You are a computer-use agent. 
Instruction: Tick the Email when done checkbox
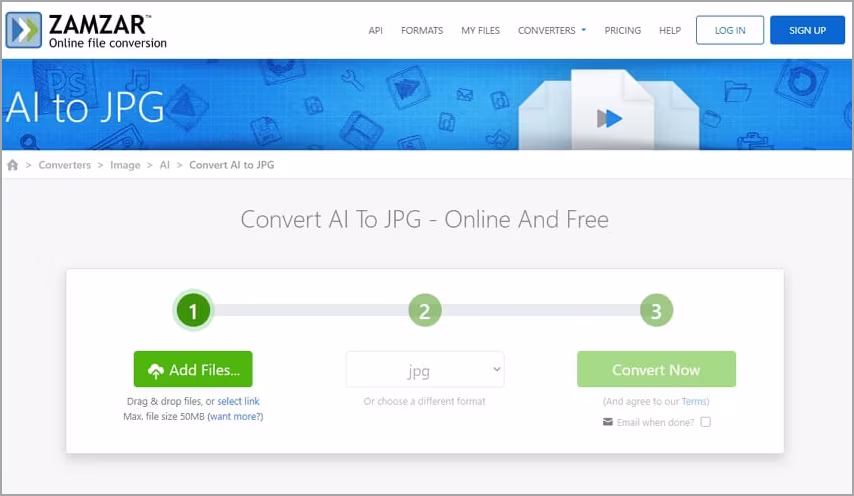[706, 422]
